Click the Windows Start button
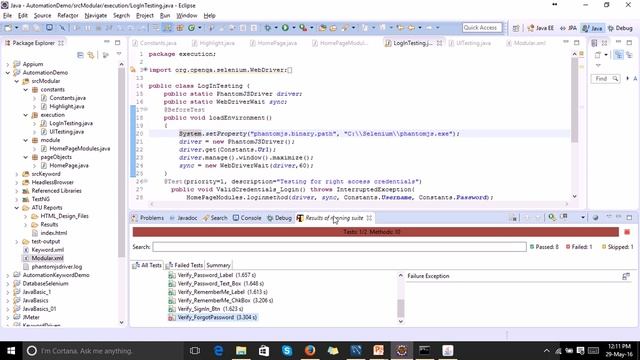 pyautogui.click(x=11, y=351)
